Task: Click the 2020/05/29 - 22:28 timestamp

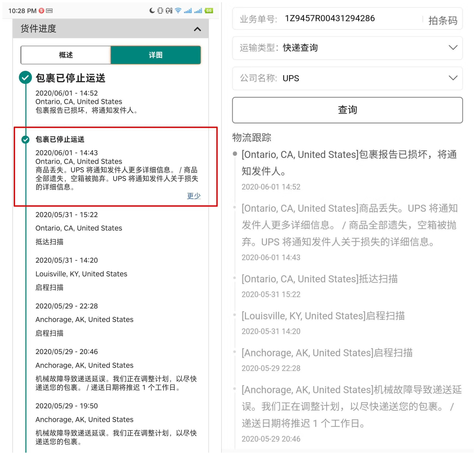Action: [67, 306]
